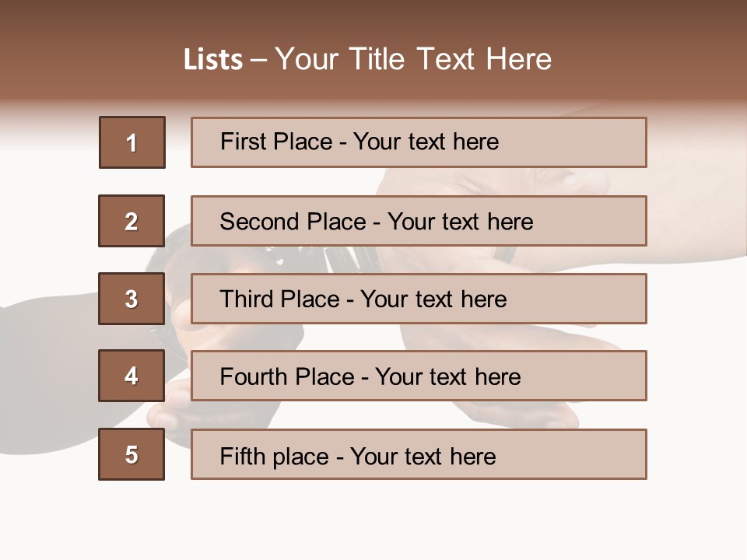Place cursor on "Your text here" in Fifth row
Image resolution: width=747 pixels, height=560 pixels.
point(423,456)
